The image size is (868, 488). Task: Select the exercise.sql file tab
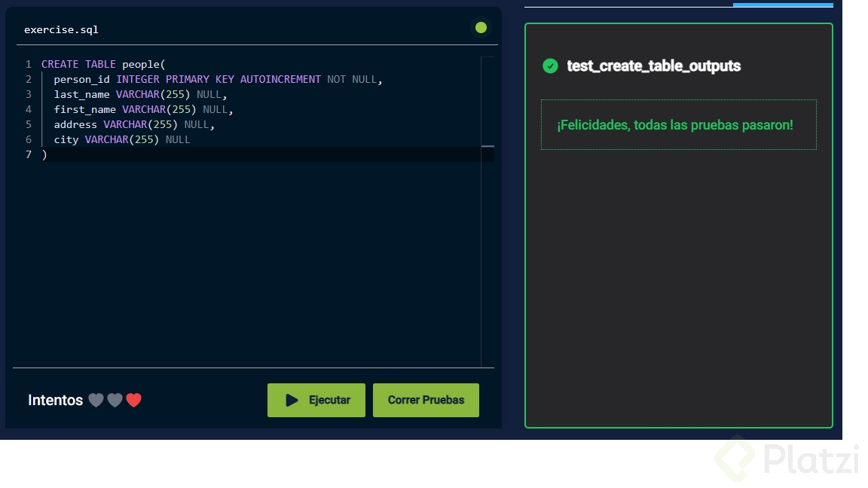[x=62, y=29]
